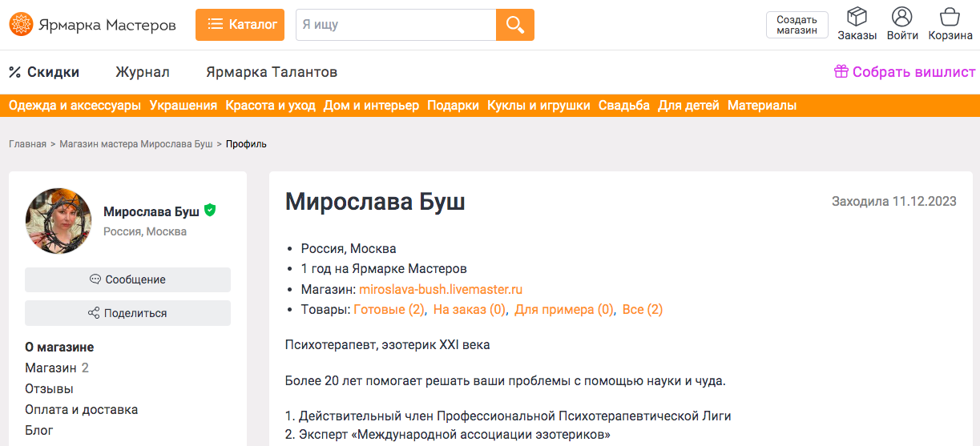Click green verified shield badge
Screen dimensions: 980x446
click(210, 211)
